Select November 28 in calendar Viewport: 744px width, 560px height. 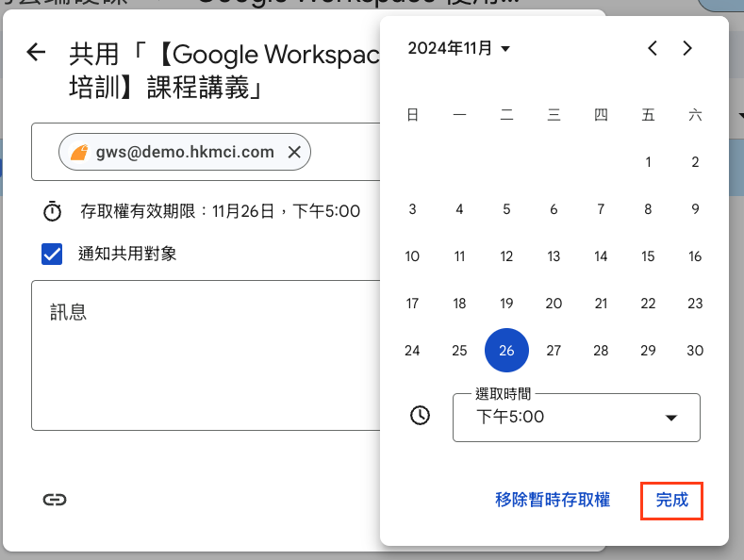(601, 351)
